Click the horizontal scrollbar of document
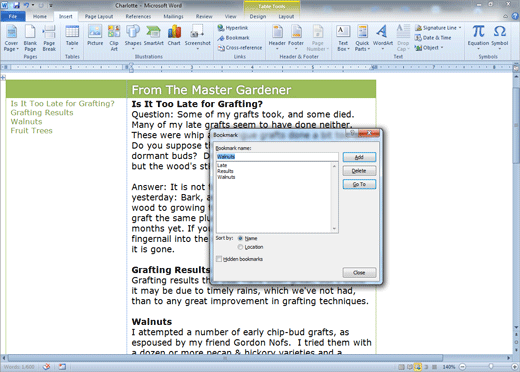The width and height of the screenshot is (520, 372). coord(225,358)
